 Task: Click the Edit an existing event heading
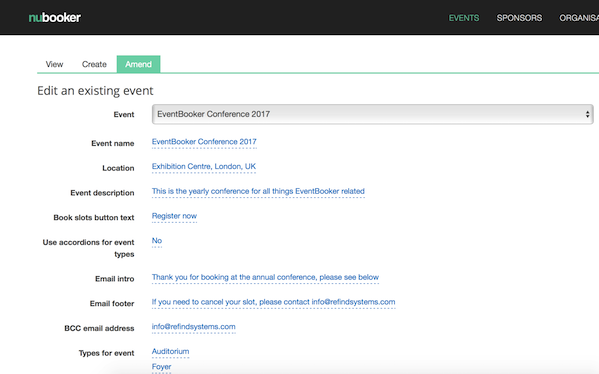coord(95,91)
